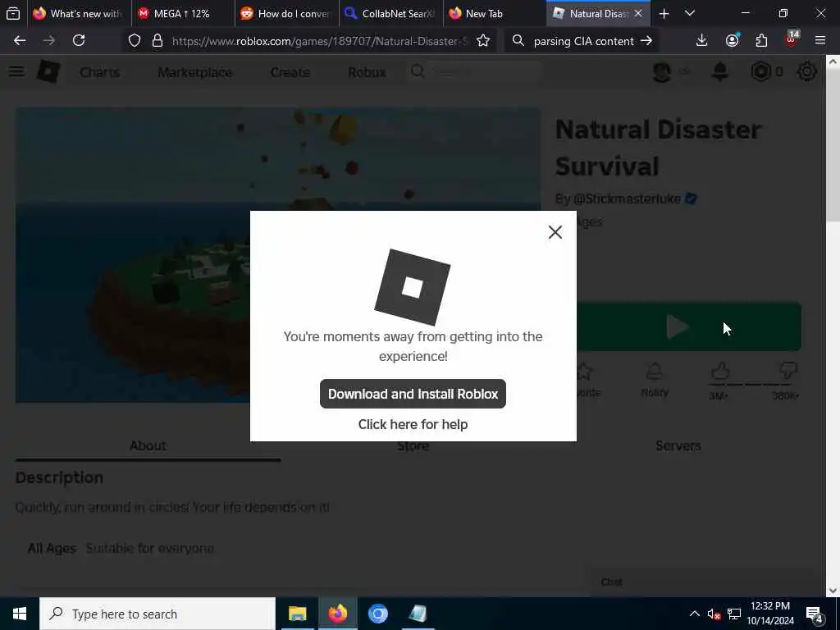
Task: Click the Notify bell for this game
Action: 654,379
